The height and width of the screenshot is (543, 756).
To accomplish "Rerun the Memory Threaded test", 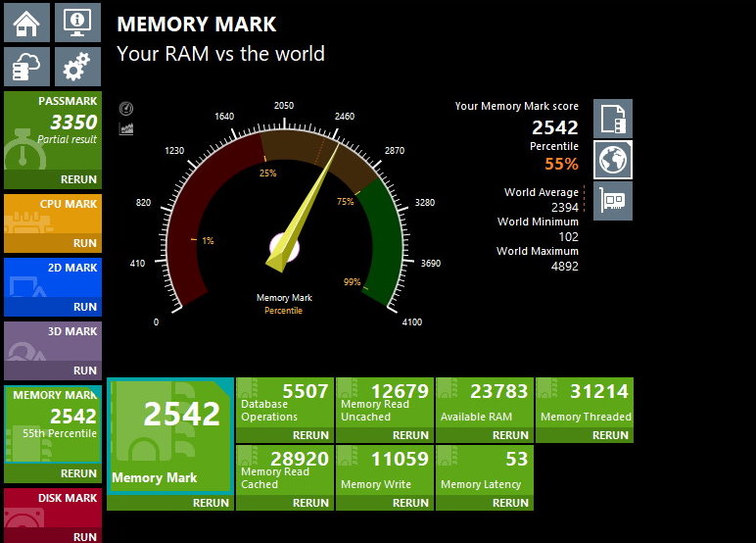I will pos(585,435).
